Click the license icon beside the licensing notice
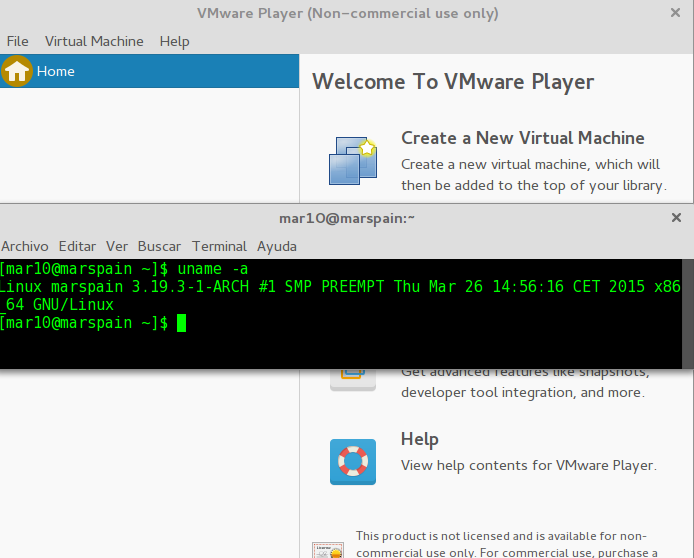 point(328,548)
